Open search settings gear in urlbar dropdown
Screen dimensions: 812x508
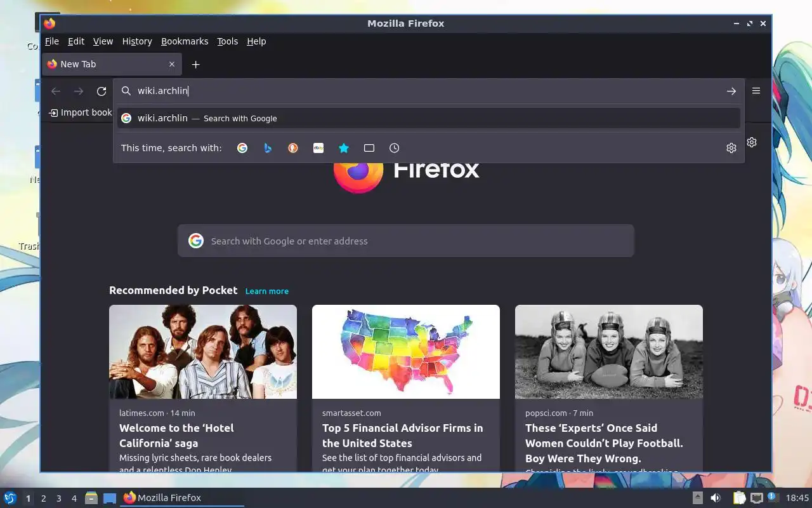(731, 148)
